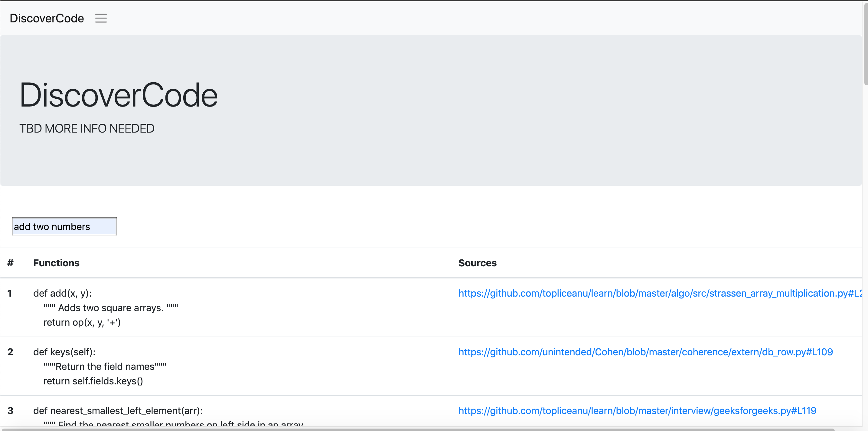The image size is (868, 431).
Task: Open the Cohen db_row.py GitHub link
Action: (645, 352)
